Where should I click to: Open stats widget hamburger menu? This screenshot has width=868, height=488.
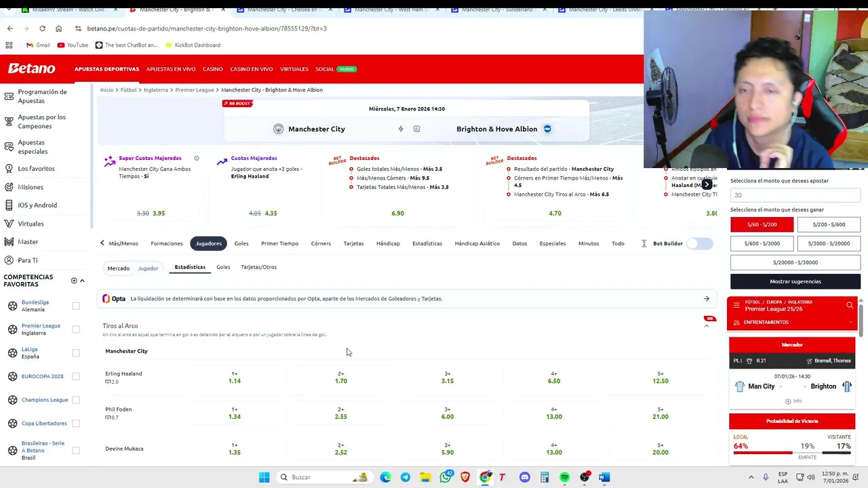[x=736, y=306]
